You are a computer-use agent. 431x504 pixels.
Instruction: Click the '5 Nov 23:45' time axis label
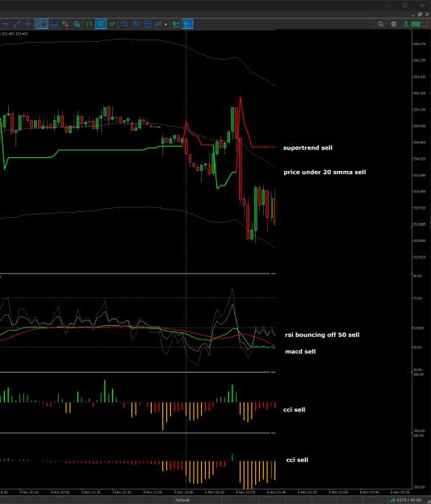184,493
